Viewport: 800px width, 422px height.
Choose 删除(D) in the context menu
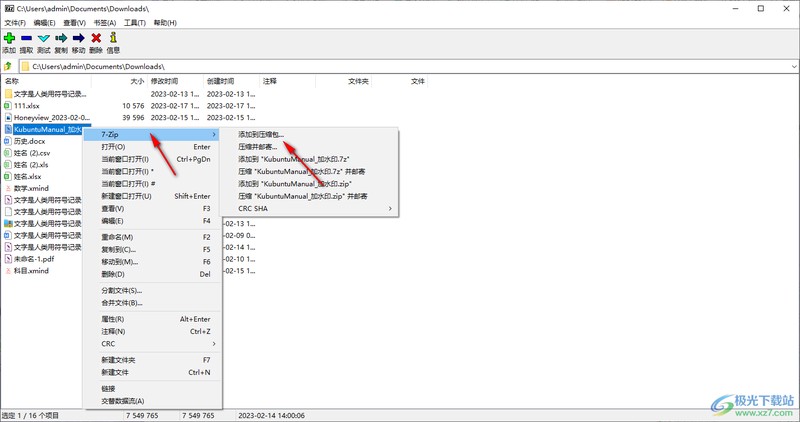pos(153,274)
